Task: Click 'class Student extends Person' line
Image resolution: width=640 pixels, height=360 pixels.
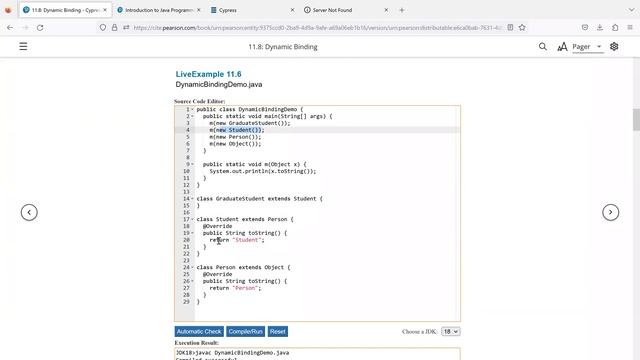Action: coord(245,219)
